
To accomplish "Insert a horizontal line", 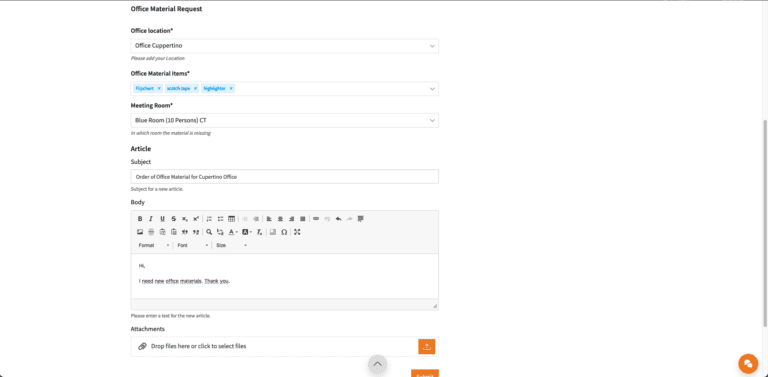I will tap(151, 232).
